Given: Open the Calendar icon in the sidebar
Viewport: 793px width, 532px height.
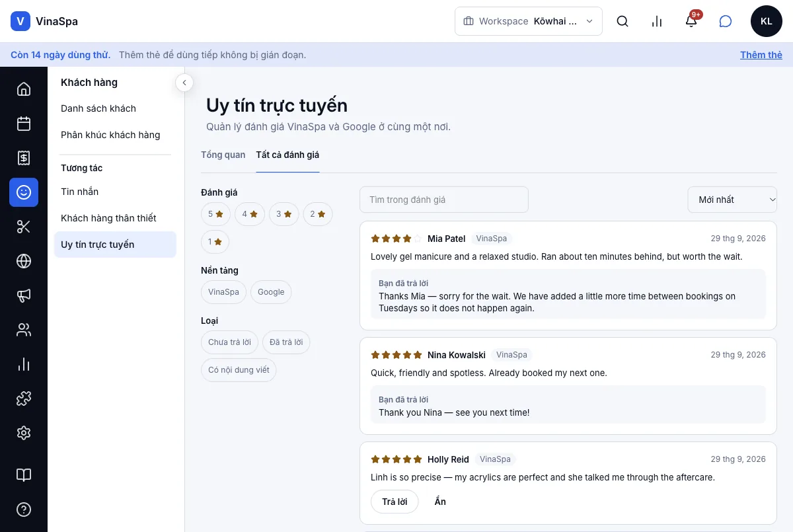Looking at the screenshot, I should pos(24,123).
